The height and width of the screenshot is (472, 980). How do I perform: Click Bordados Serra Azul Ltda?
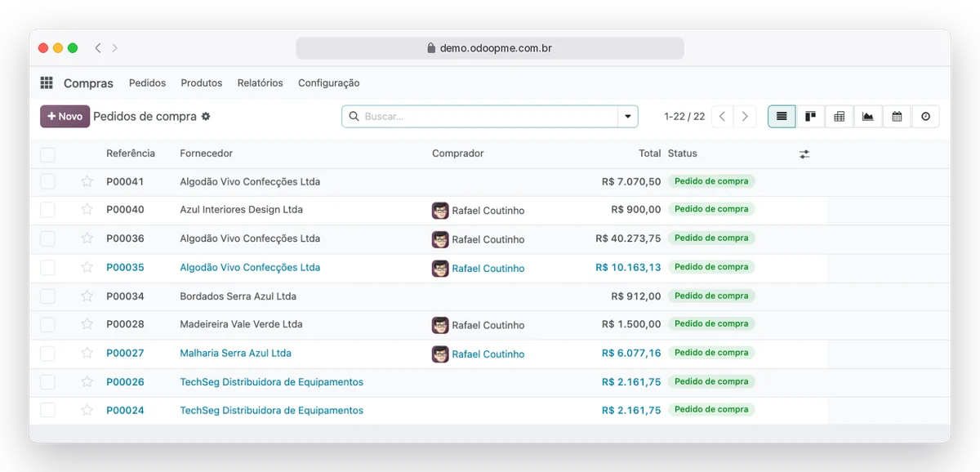click(x=238, y=296)
